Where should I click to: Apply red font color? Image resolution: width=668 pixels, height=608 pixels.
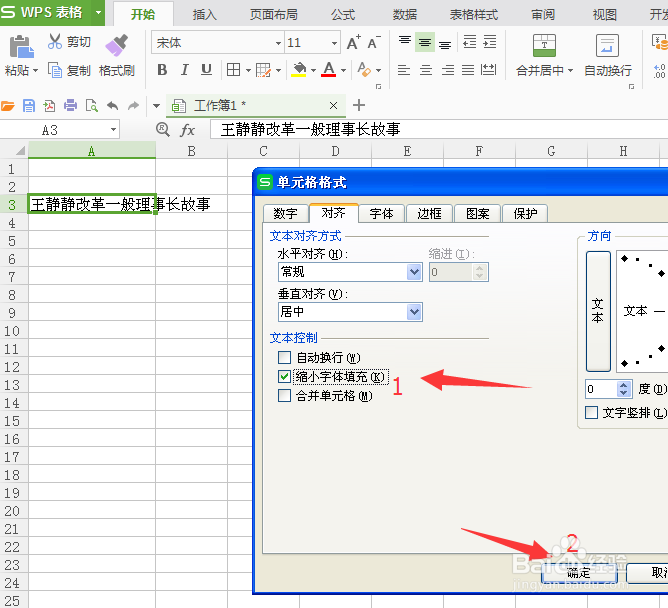tap(328, 69)
